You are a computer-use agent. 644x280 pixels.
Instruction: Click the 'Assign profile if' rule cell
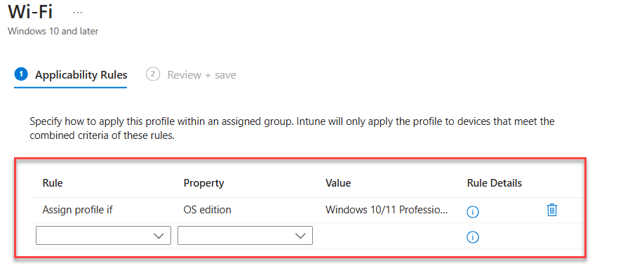77,210
